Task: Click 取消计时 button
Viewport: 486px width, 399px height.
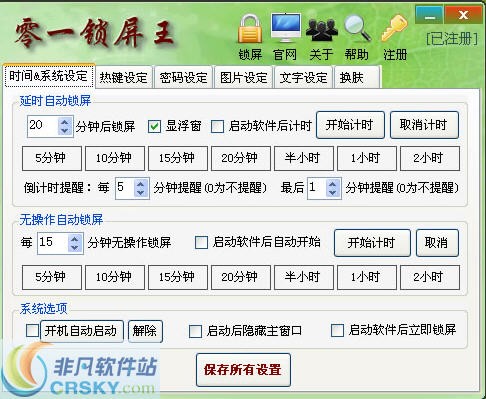Action: (x=424, y=125)
